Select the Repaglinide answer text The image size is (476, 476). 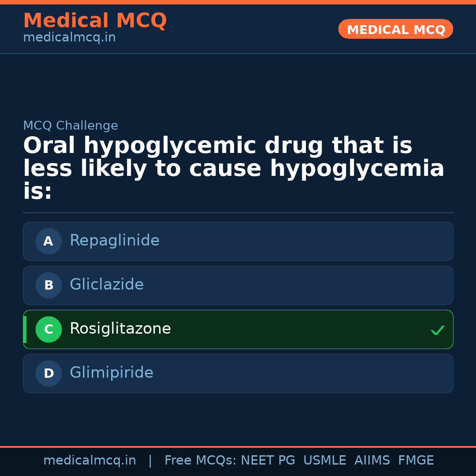pos(115,241)
